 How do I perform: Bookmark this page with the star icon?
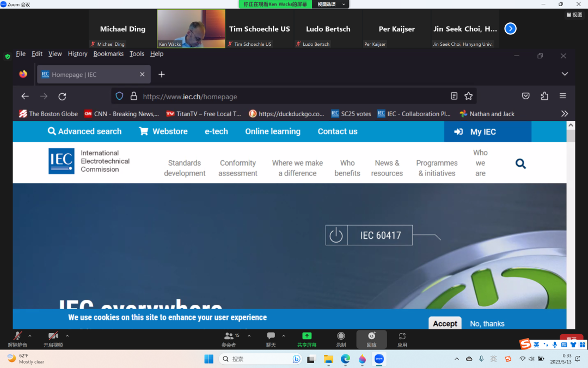pos(468,96)
